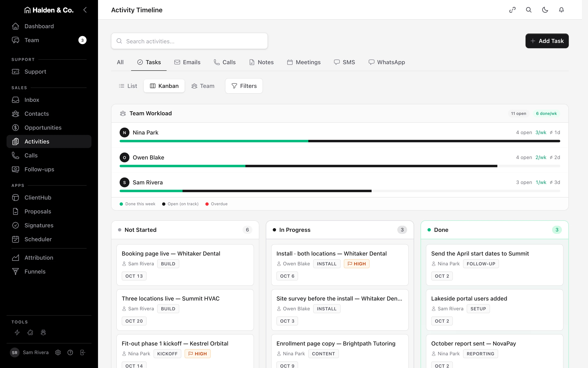Switch to List view
Viewport: 588px width, 368px height.
pyautogui.click(x=128, y=86)
